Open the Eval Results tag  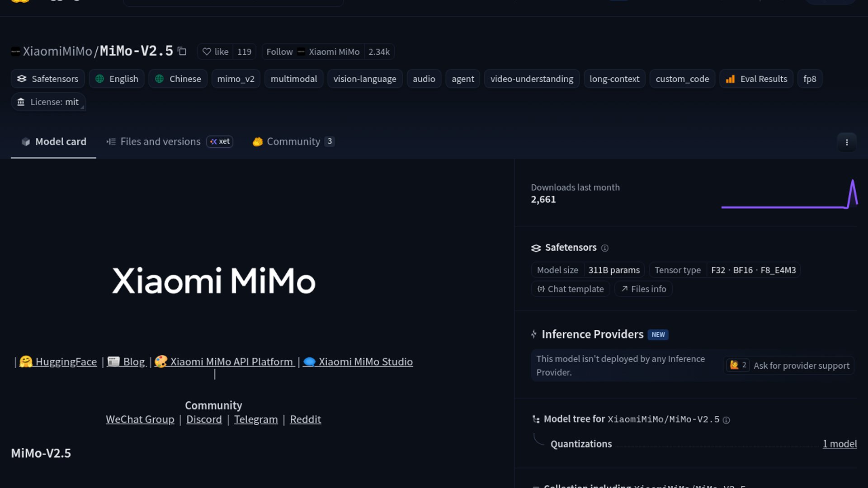(x=756, y=79)
